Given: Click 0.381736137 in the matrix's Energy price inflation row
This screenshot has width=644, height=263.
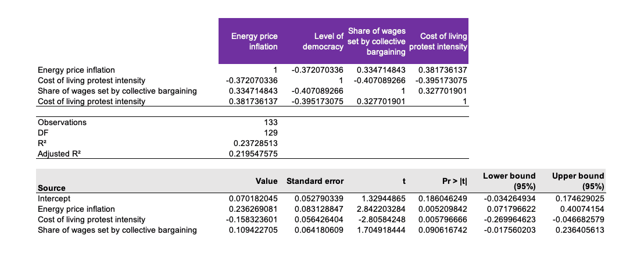Looking at the screenshot, I should (443, 70).
